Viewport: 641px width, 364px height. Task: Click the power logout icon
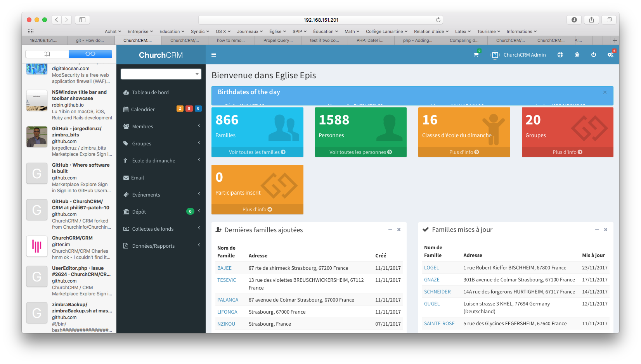pyautogui.click(x=593, y=55)
